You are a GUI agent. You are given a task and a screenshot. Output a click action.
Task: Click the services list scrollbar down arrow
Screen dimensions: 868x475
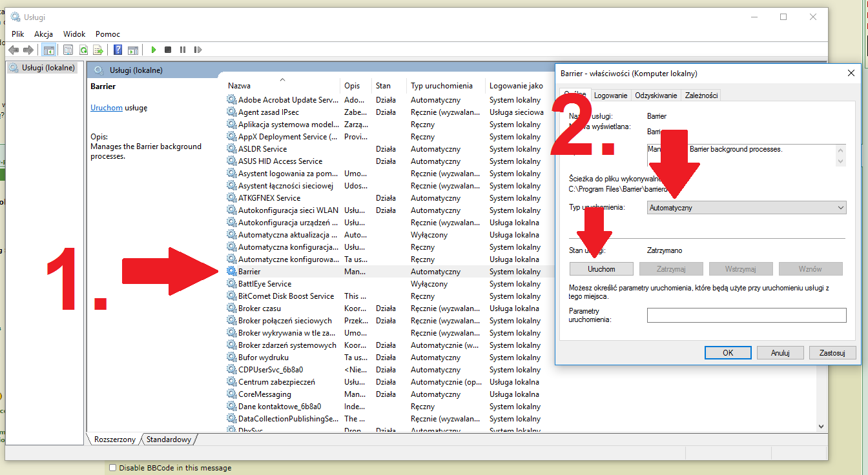point(821,427)
